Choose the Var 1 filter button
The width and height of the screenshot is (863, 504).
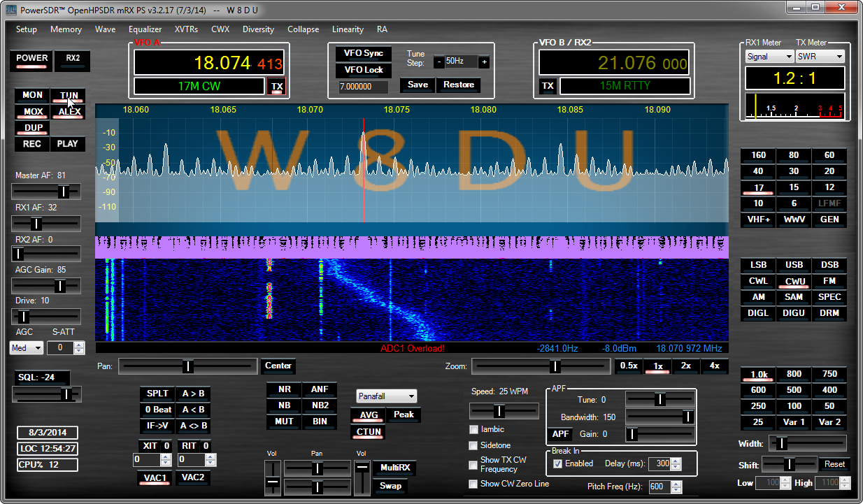coord(794,422)
